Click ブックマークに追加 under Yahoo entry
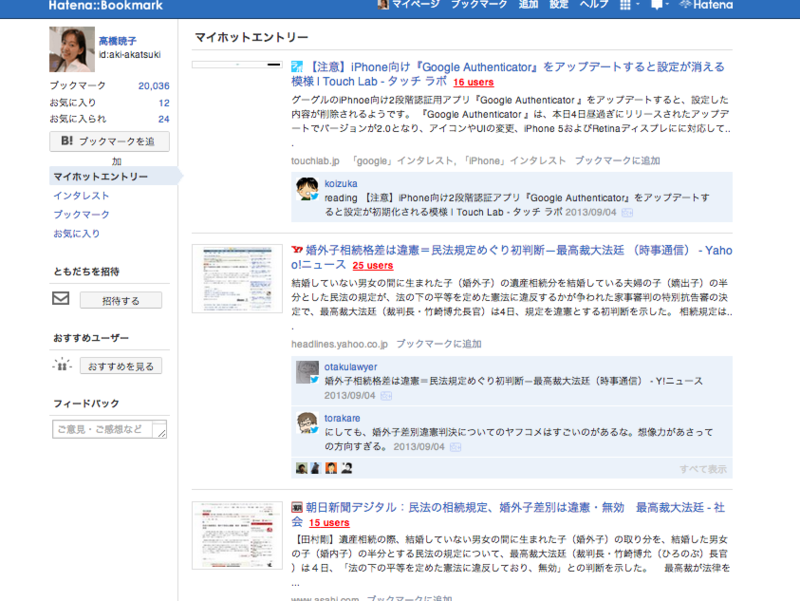This screenshot has width=800, height=601. [x=439, y=344]
